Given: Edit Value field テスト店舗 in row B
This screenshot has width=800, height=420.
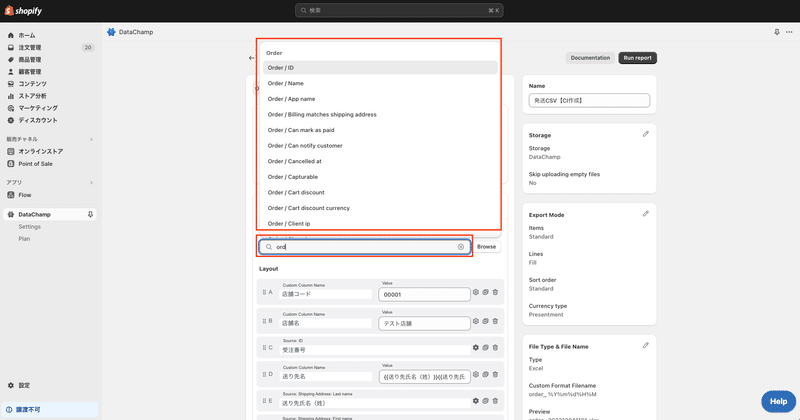Looking at the screenshot, I should point(424,324).
